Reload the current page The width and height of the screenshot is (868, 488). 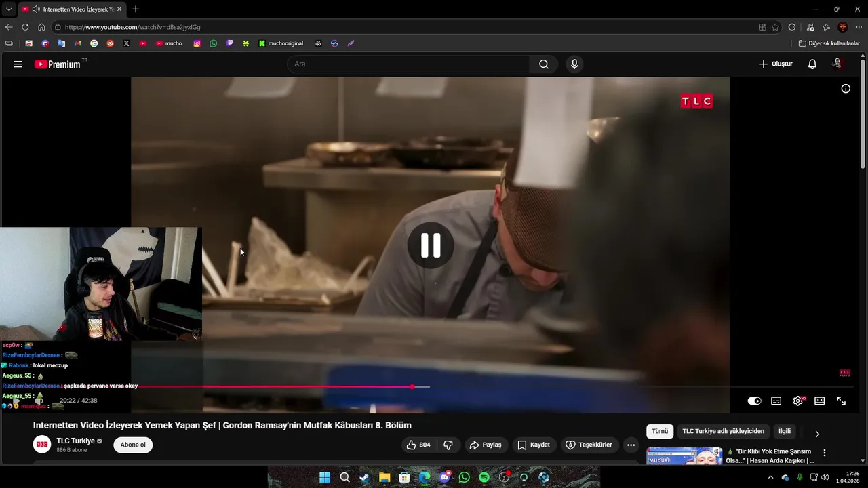[25, 27]
